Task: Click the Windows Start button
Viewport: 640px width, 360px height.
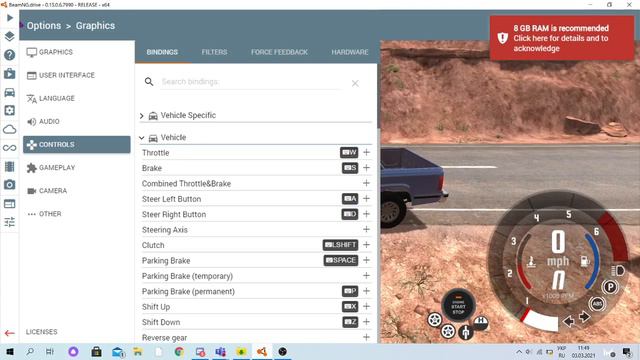Action: (10, 351)
